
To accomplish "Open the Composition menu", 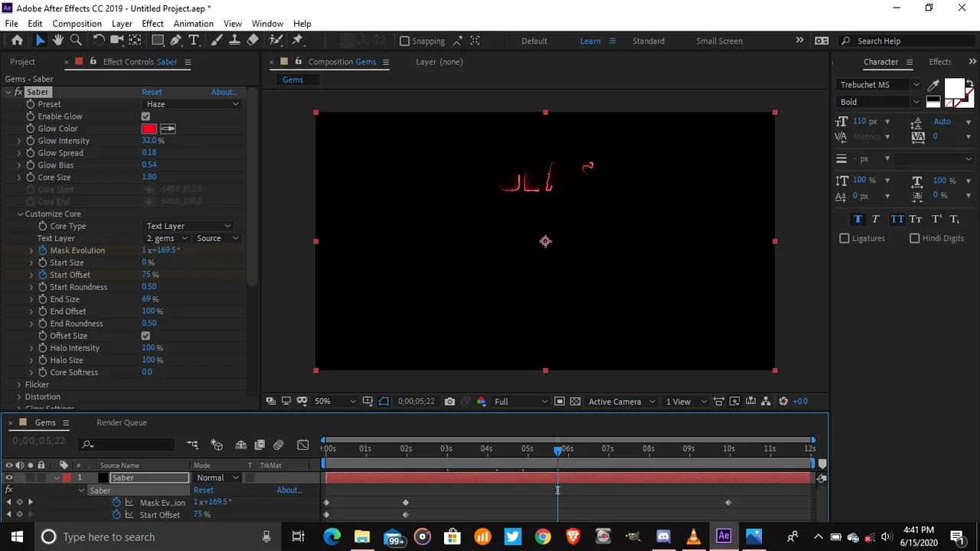I will point(77,24).
